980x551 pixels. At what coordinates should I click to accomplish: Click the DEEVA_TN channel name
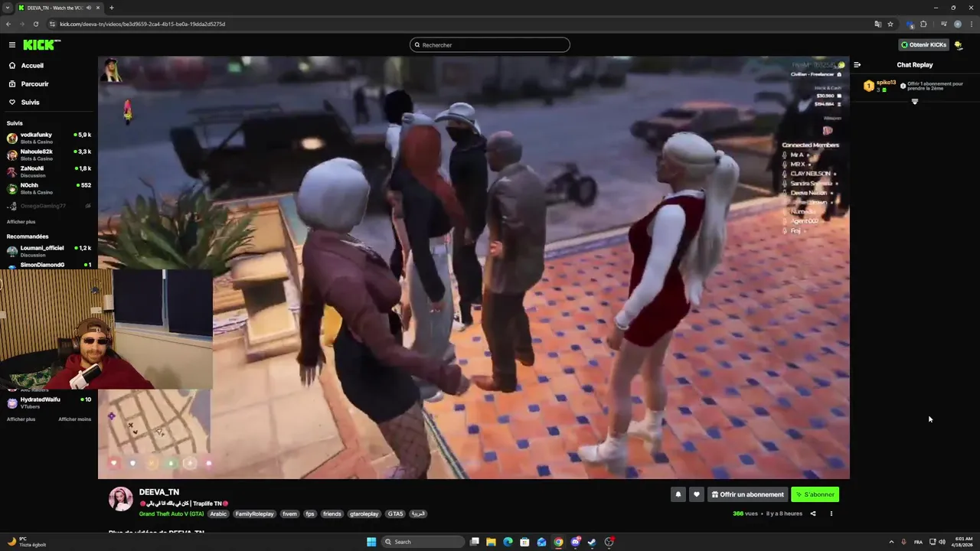pyautogui.click(x=159, y=492)
